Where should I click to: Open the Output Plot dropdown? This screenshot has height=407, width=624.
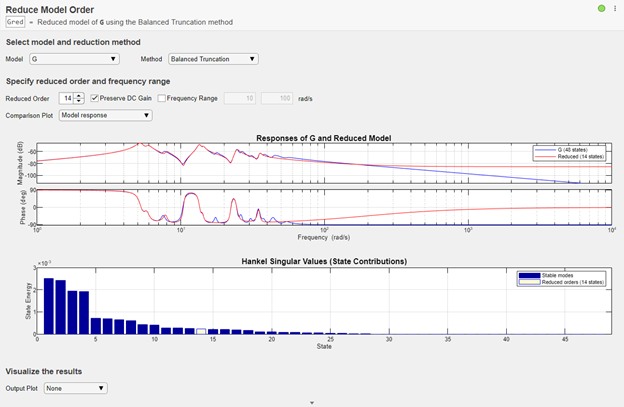(x=75, y=388)
